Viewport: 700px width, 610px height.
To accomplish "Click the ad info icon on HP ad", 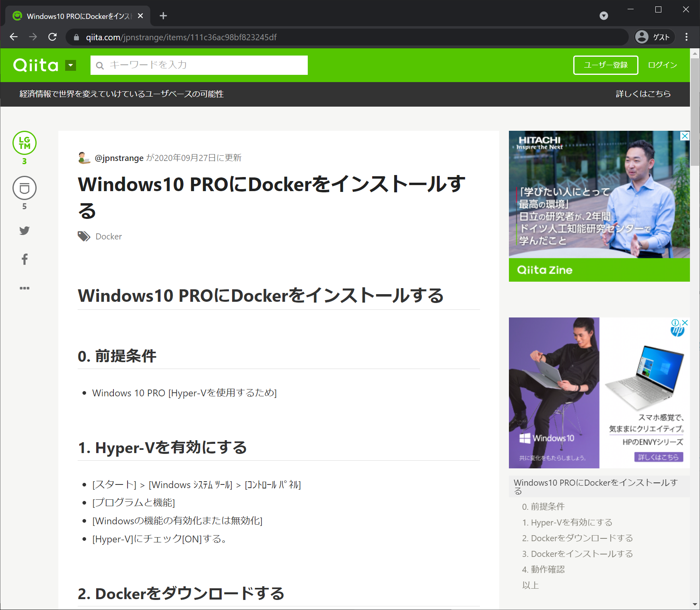I will tap(675, 323).
